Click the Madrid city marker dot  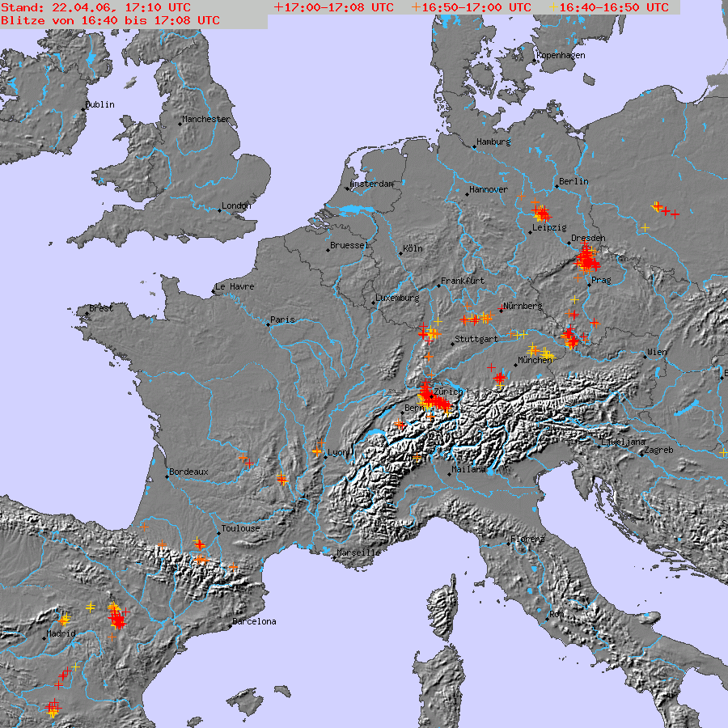point(44,638)
